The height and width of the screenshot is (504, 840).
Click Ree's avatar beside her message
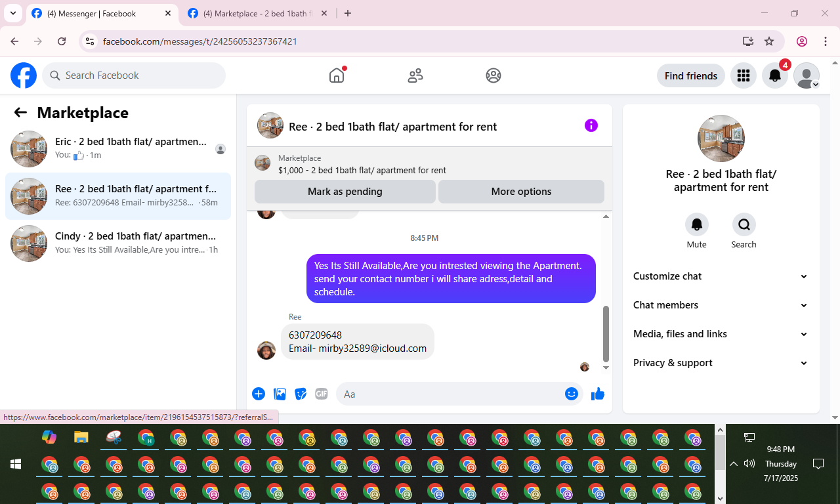pyautogui.click(x=266, y=350)
